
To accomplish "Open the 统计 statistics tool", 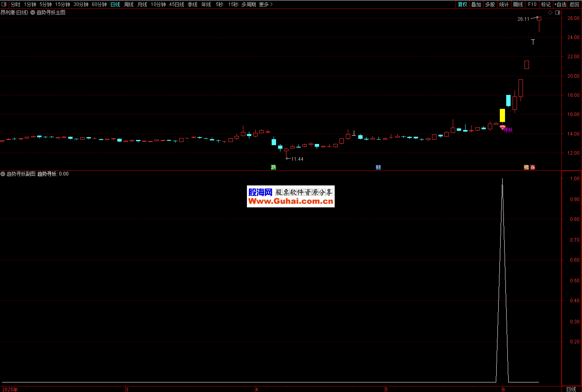I will click(504, 4).
